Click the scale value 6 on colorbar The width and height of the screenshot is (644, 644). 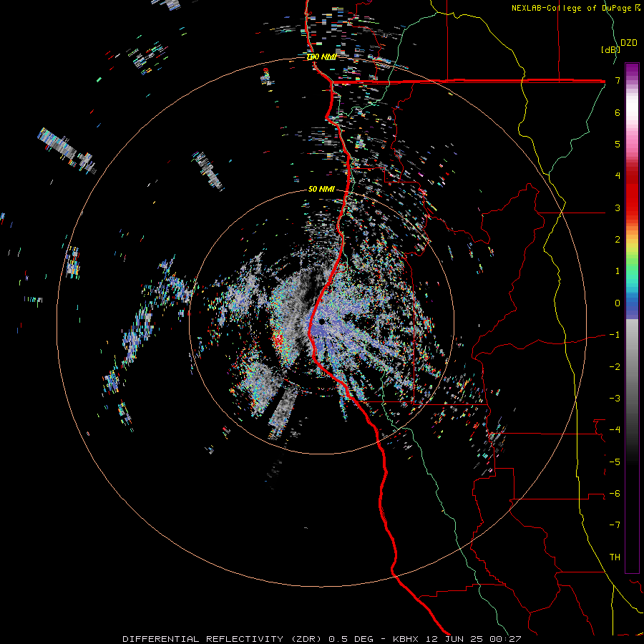[x=618, y=112]
